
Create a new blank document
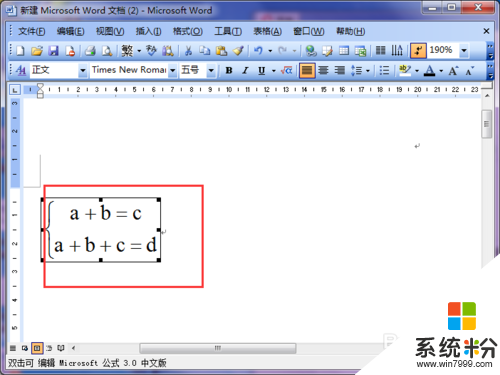point(20,51)
